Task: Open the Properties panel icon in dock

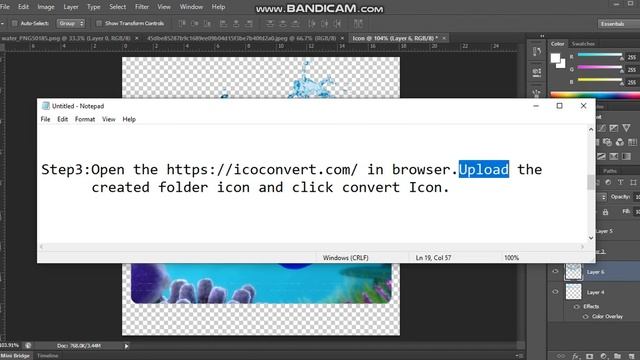Action: (537, 73)
